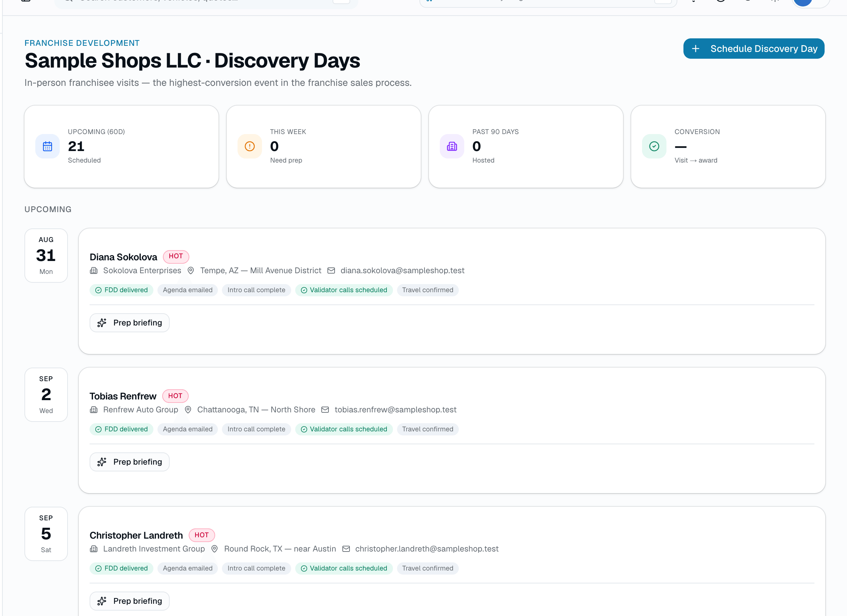847x616 pixels.
Task: Click the location pin beside Chattanooga, TN
Action: click(x=188, y=410)
